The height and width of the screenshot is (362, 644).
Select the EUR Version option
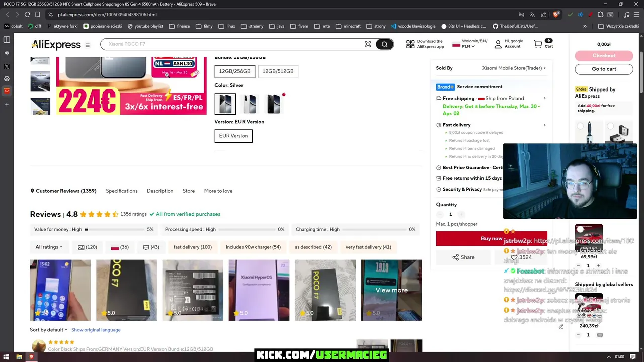(233, 136)
